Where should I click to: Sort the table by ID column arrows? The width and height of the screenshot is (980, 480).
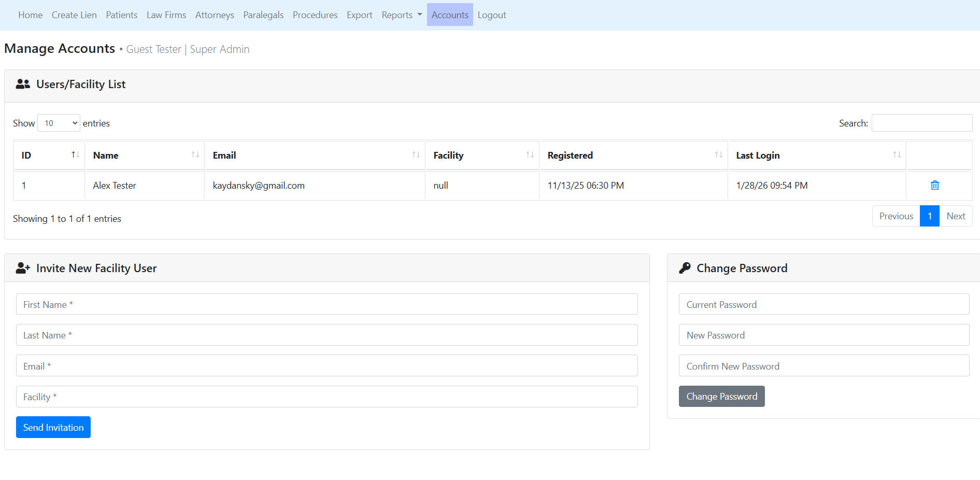(75, 154)
